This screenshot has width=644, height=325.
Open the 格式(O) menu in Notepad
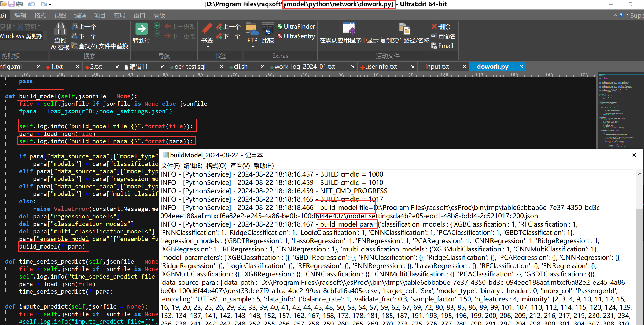pyautogui.click(x=216, y=166)
